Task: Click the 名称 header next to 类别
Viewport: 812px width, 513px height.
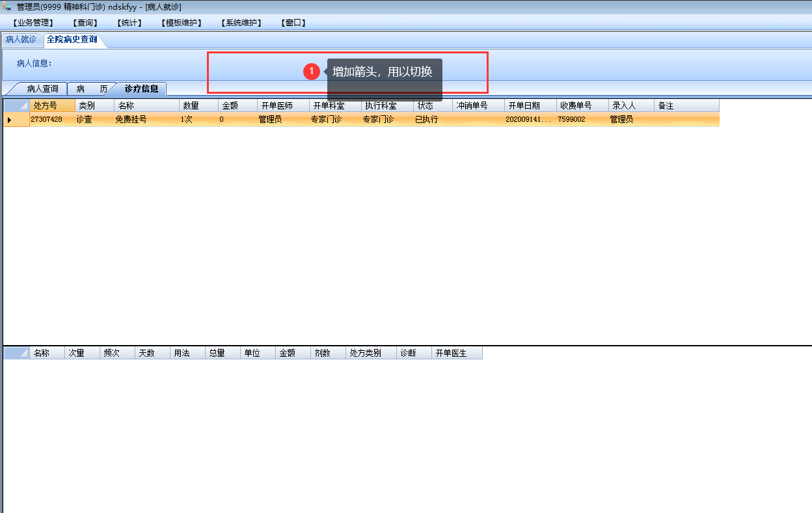Action: point(146,105)
